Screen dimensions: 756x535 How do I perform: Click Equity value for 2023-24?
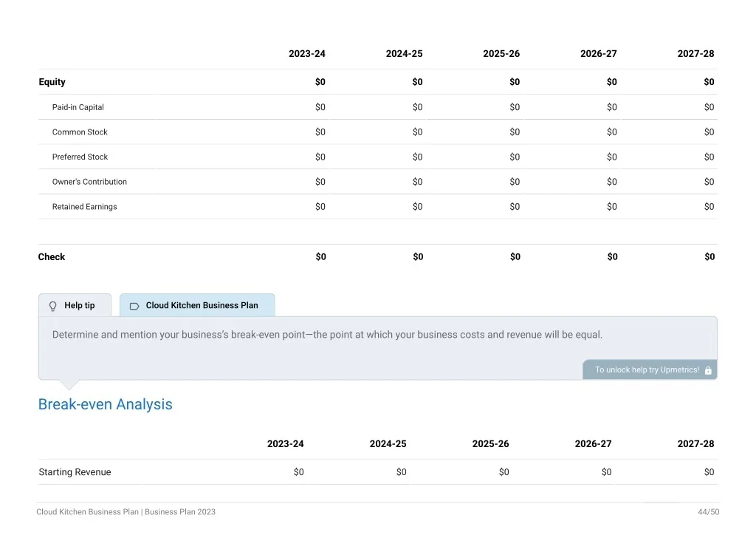(x=320, y=82)
